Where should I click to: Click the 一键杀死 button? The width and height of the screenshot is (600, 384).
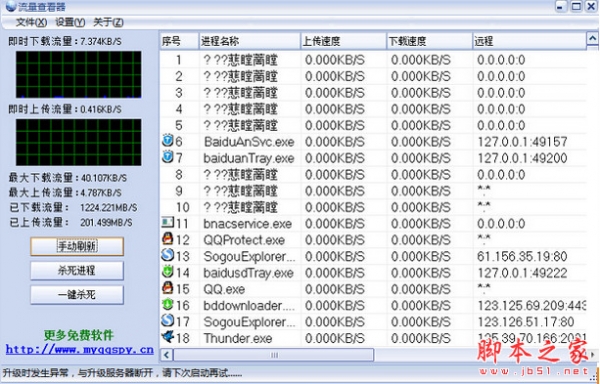77,295
